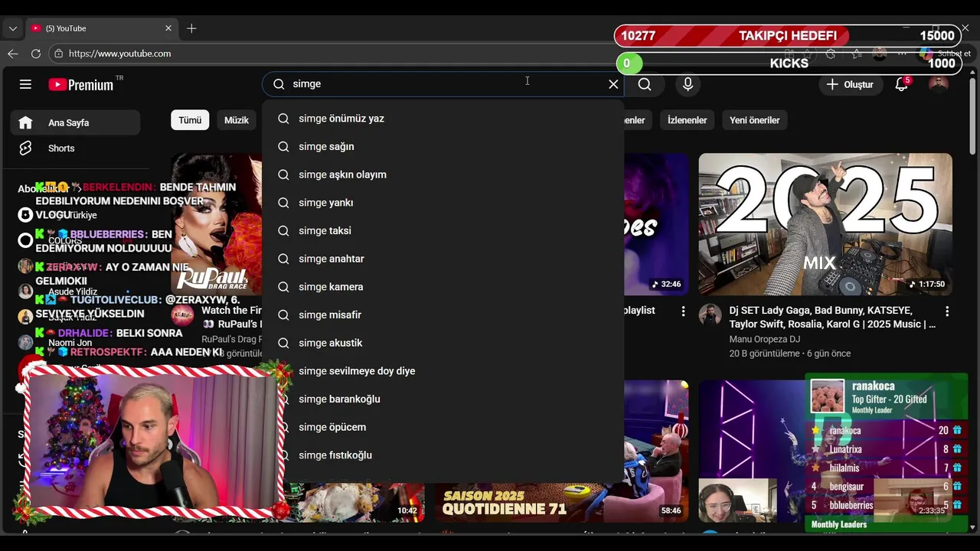This screenshot has width=980, height=551.
Task: Click the magnifier search submit button
Action: click(x=645, y=84)
